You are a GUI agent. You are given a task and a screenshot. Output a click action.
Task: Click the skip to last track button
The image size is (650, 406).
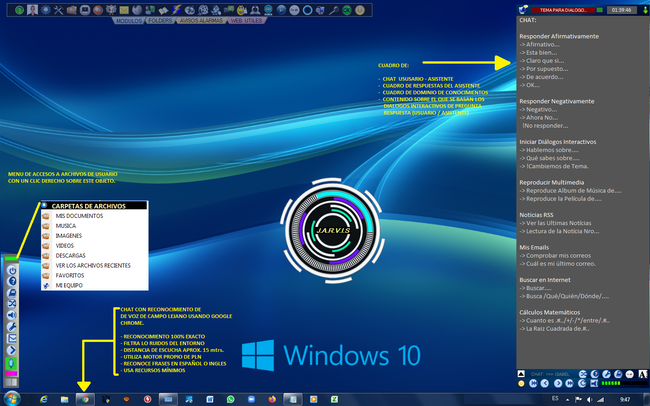[x=569, y=383]
